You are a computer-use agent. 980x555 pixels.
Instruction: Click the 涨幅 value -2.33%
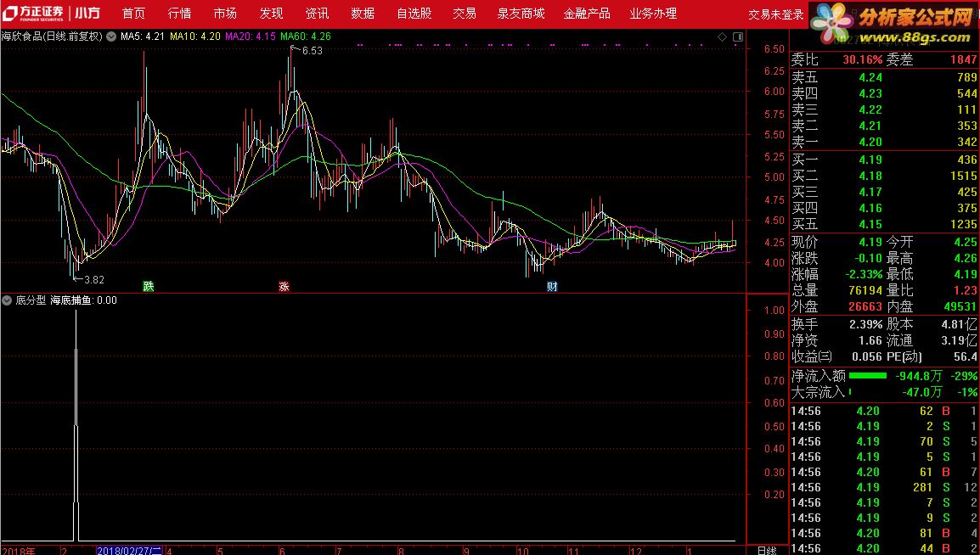(864, 275)
